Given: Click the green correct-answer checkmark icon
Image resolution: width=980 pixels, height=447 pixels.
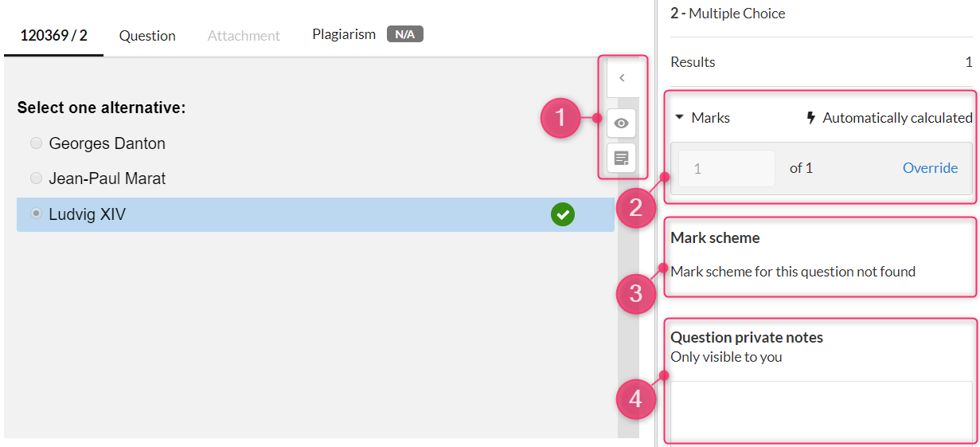Looking at the screenshot, I should point(563,214).
